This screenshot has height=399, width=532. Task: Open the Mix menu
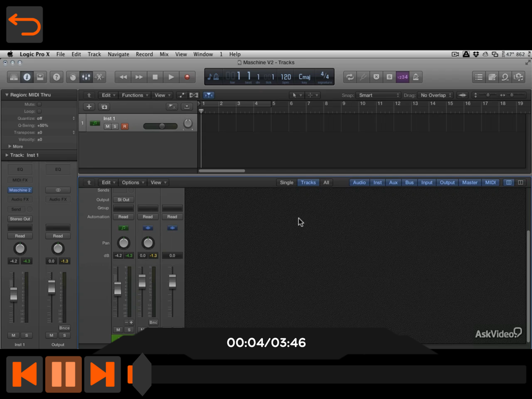coord(164,54)
